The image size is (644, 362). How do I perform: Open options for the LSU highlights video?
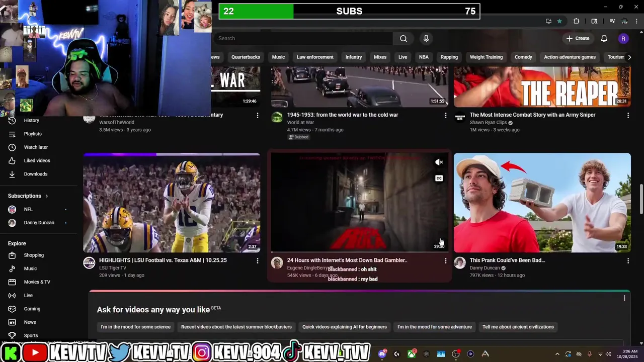257,261
